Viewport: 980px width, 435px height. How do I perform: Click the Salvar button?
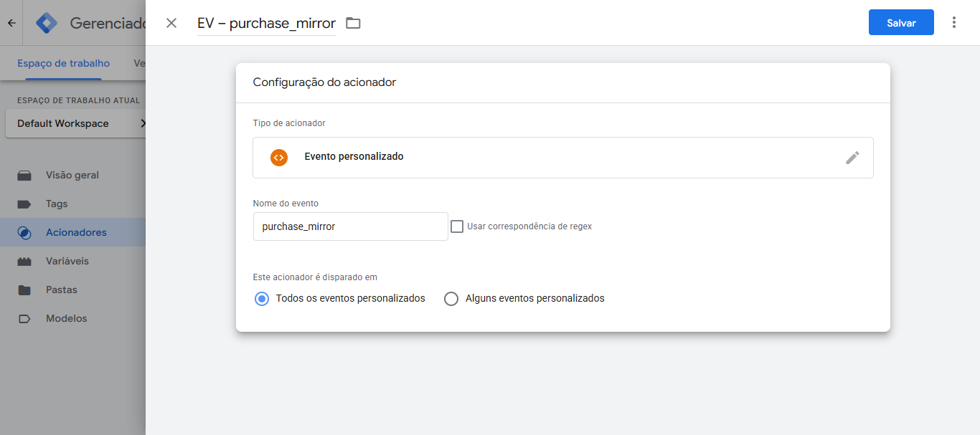[x=900, y=23]
